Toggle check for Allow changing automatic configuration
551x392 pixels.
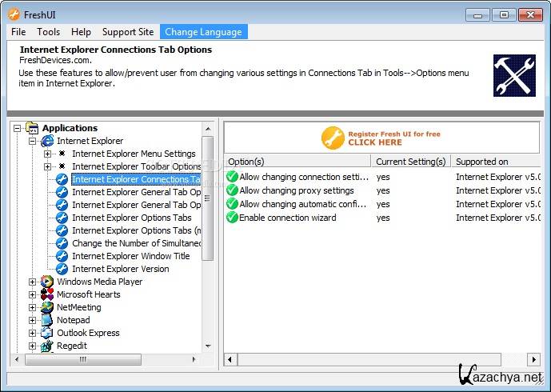[x=232, y=204]
